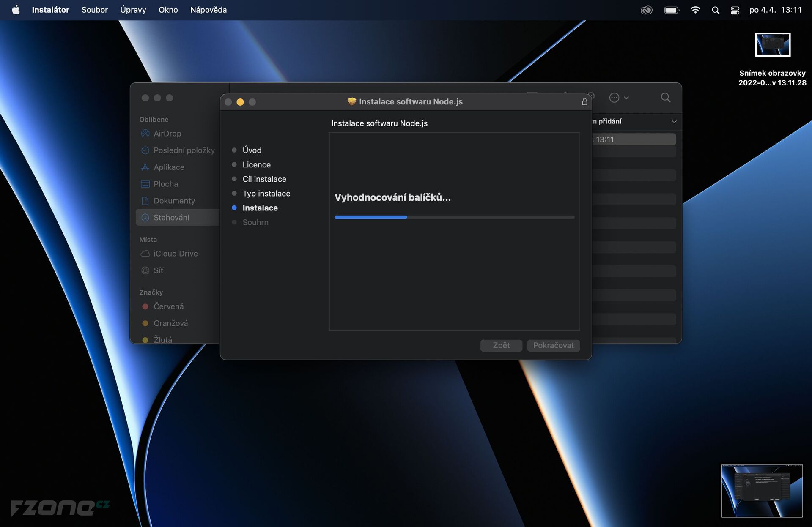Image resolution: width=812 pixels, height=527 pixels.
Task: Open the Nápověda menu
Action: coord(208,10)
